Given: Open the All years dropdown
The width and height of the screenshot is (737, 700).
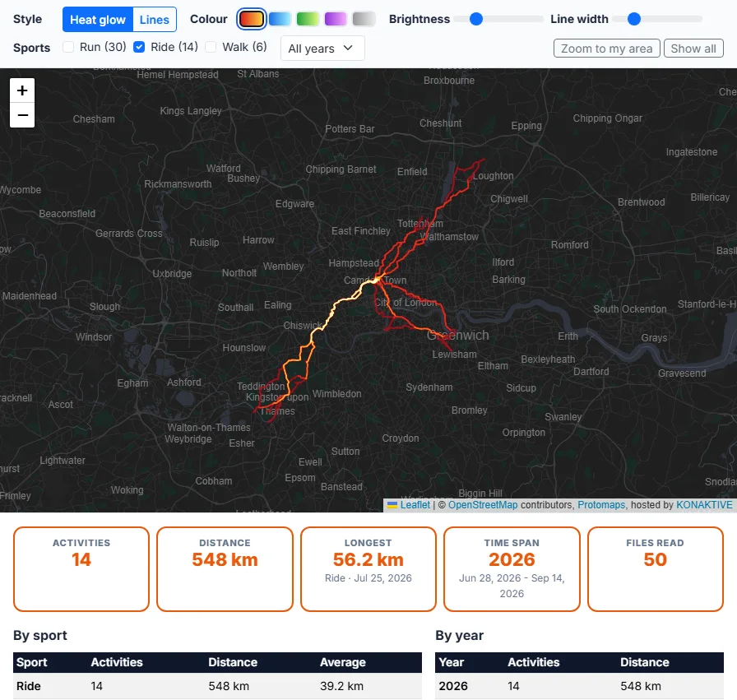Looking at the screenshot, I should pyautogui.click(x=322, y=49).
